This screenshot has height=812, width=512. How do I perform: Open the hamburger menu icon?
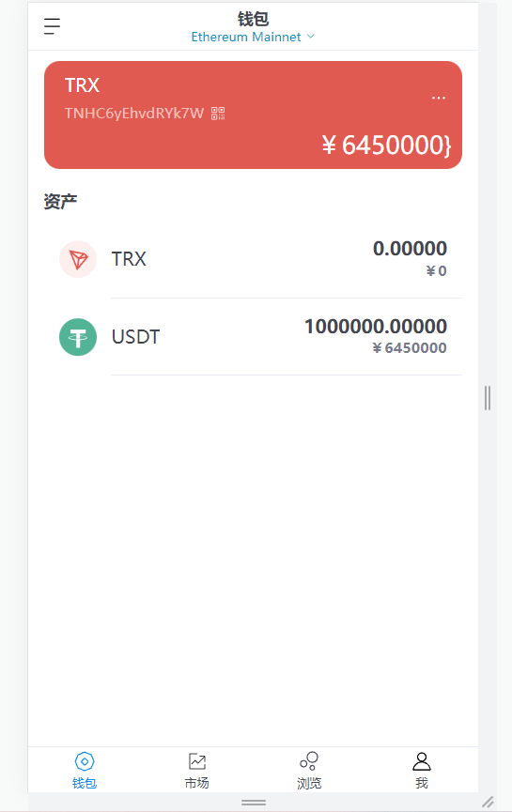tap(52, 26)
